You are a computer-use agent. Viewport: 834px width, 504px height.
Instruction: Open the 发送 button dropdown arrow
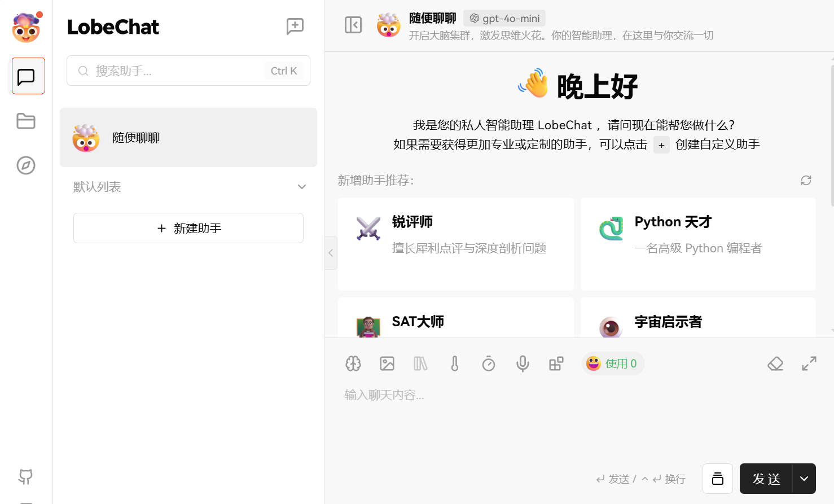coord(804,479)
